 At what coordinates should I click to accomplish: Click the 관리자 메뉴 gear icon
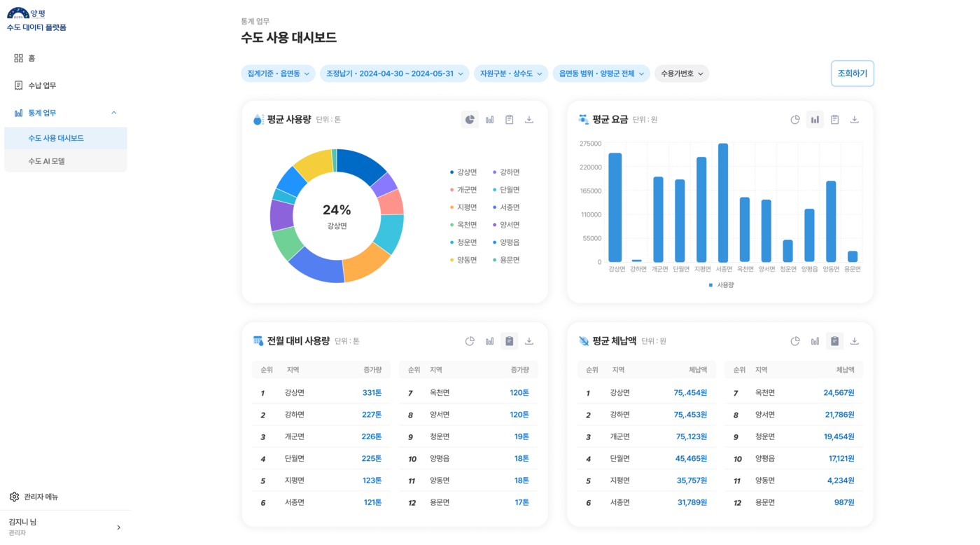[15, 497]
